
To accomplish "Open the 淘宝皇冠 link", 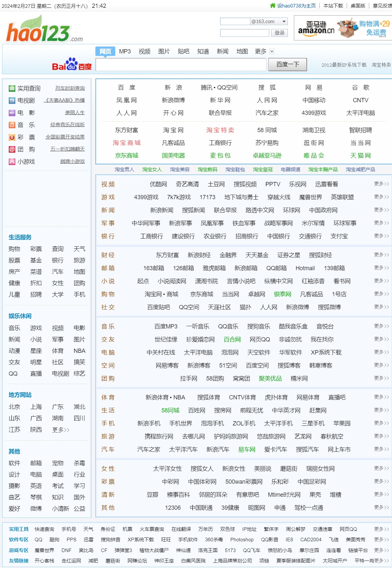I will (x=263, y=170).
